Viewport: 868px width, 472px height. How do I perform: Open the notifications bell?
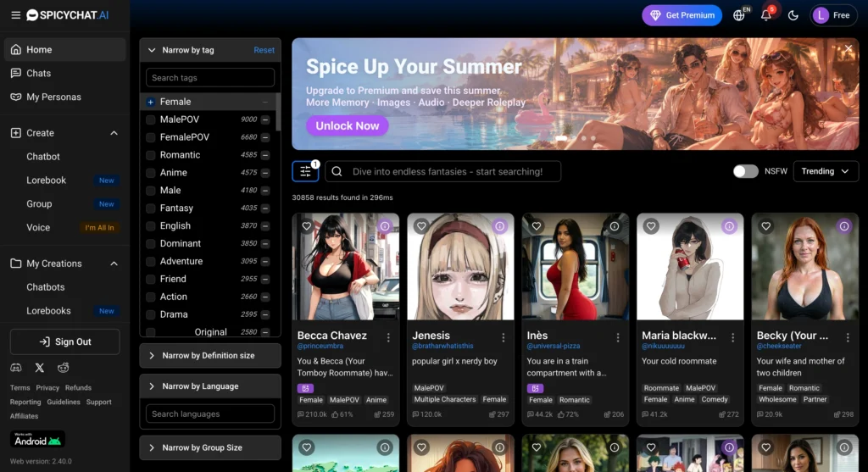(766, 15)
